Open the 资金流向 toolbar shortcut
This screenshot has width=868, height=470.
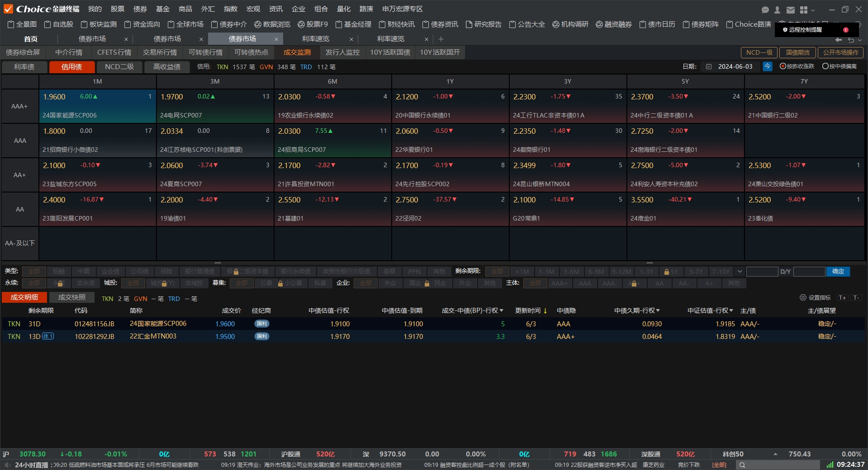pos(142,24)
